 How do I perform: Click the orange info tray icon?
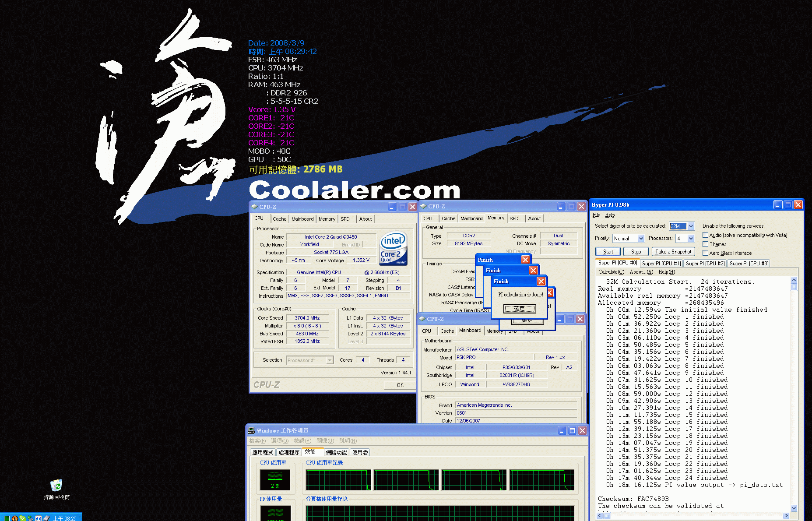[x=15, y=518]
